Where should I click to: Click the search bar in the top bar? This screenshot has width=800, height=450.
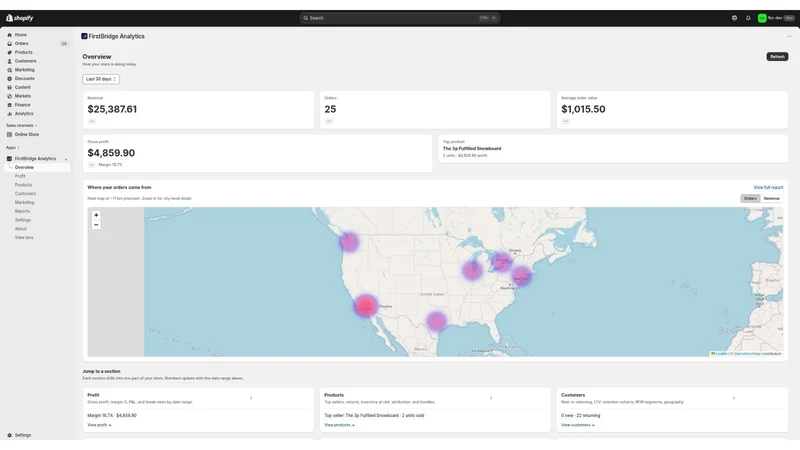coord(399,18)
